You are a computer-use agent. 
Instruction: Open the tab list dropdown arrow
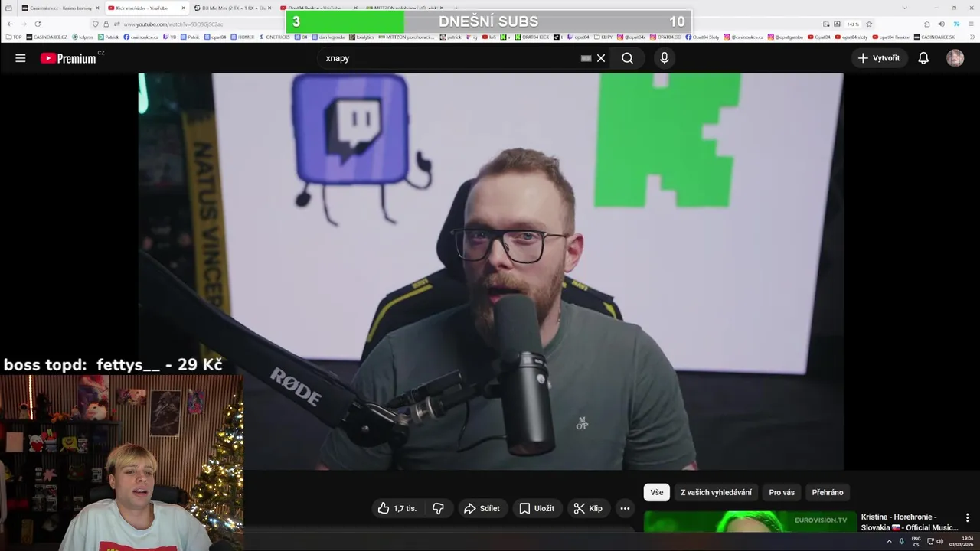tap(904, 8)
